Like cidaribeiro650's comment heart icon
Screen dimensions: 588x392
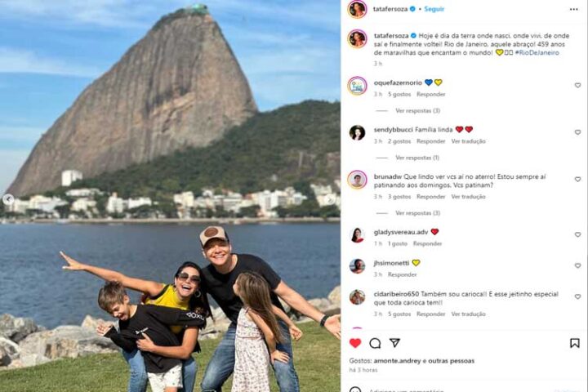pyautogui.click(x=577, y=296)
